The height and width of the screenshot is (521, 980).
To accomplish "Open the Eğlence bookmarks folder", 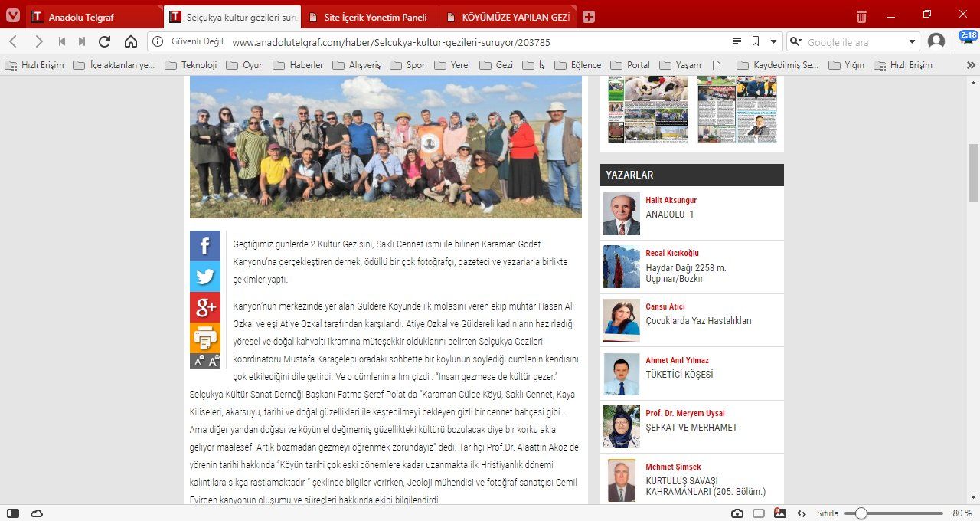I will click(578, 65).
